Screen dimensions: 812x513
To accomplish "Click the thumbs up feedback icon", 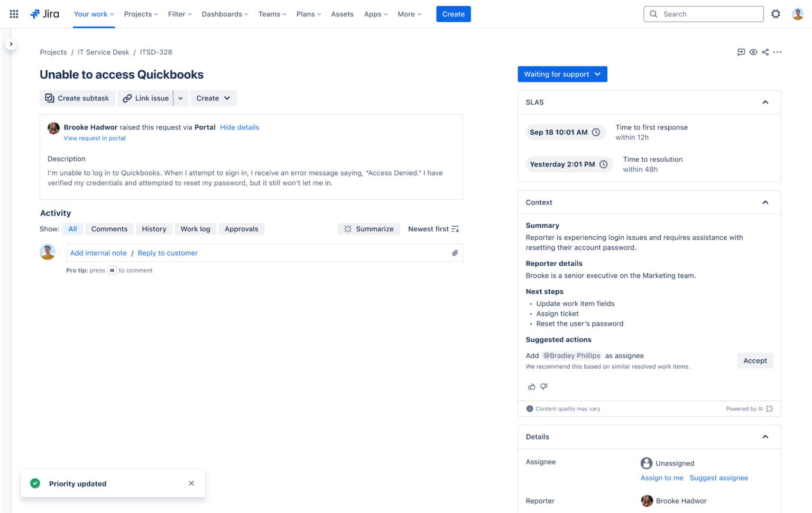I will point(532,387).
